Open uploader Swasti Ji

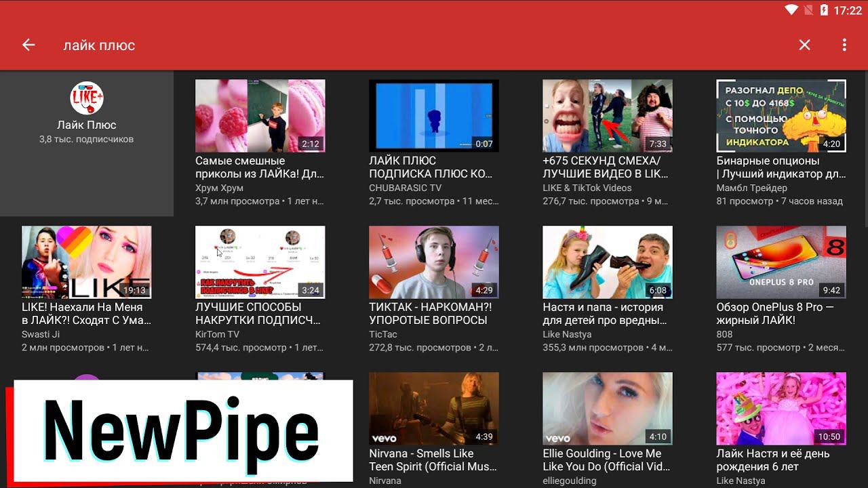tap(41, 334)
